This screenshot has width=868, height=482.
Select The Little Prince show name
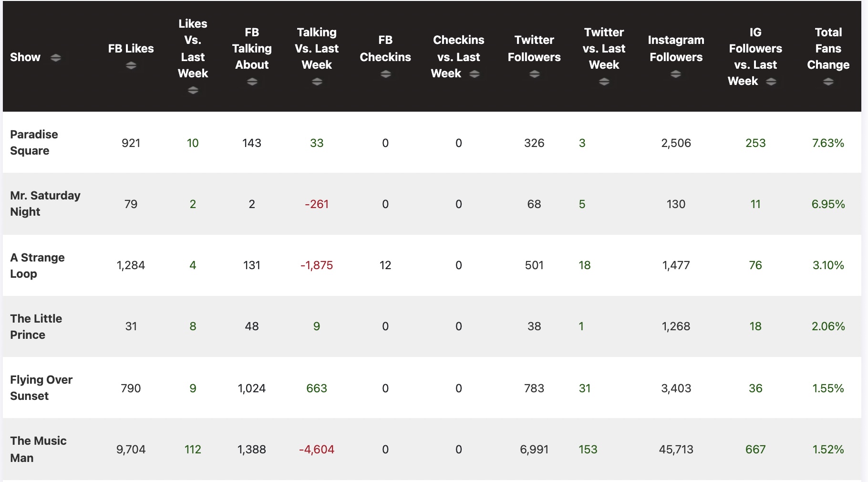36,326
